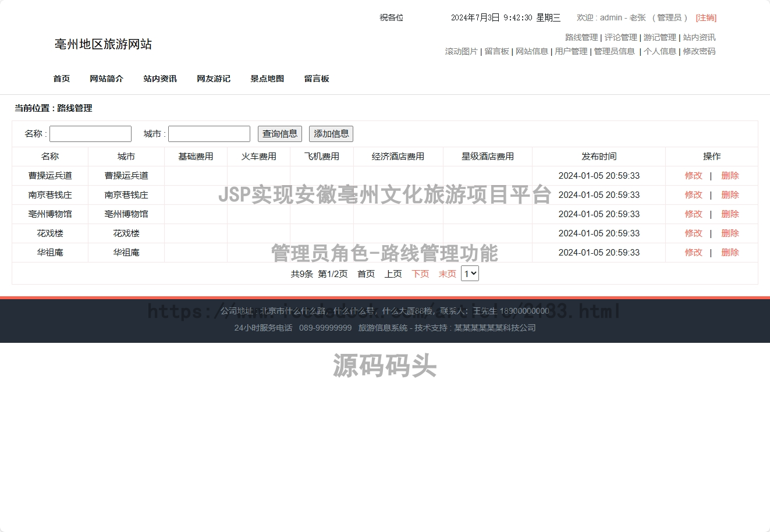Image resolution: width=770 pixels, height=532 pixels.
Task: Open 留言板 admin link in top-right menu
Action: [x=496, y=51]
